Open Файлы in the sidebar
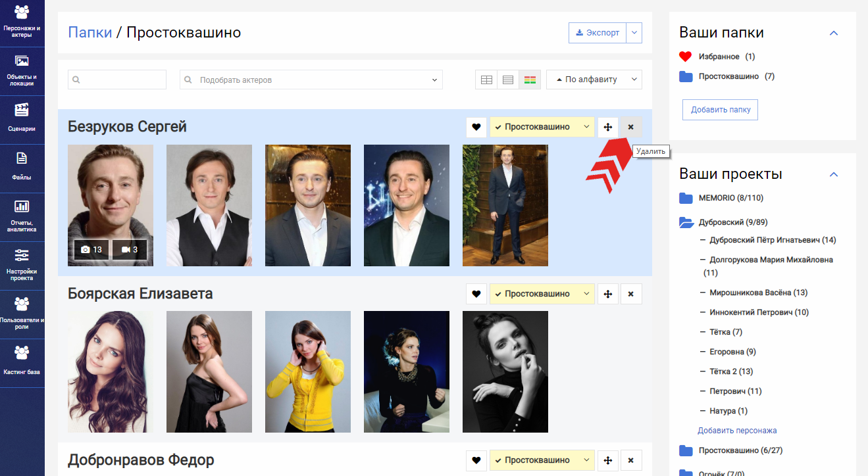 [22, 168]
